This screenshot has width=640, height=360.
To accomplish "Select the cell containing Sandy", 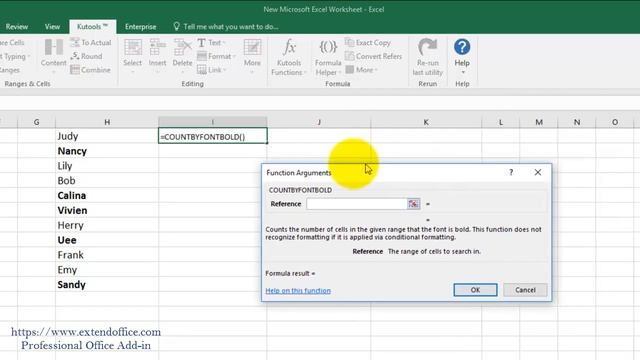I will pyautogui.click(x=107, y=284).
